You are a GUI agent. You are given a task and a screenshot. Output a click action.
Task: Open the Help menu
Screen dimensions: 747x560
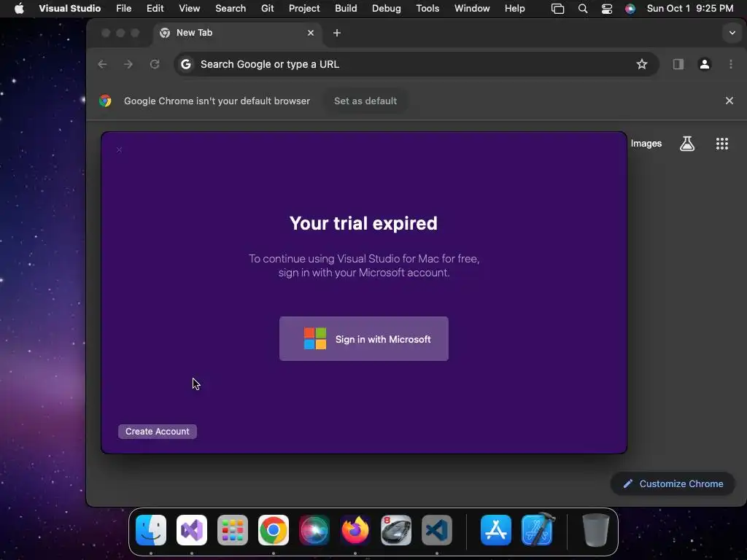[x=515, y=9]
